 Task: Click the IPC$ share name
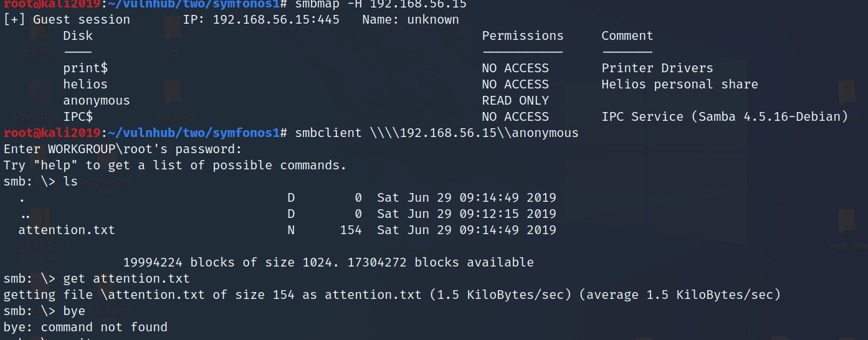click(78, 116)
